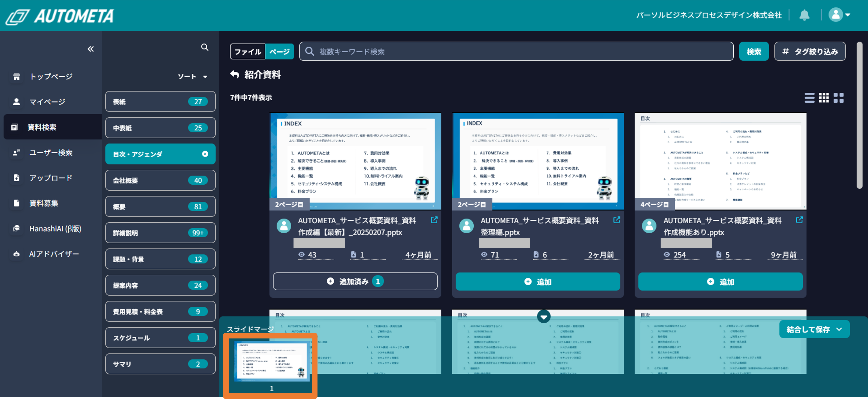The width and height of the screenshot is (868, 399).
Task: Click download count icon showing 1
Action: pyautogui.click(x=353, y=255)
